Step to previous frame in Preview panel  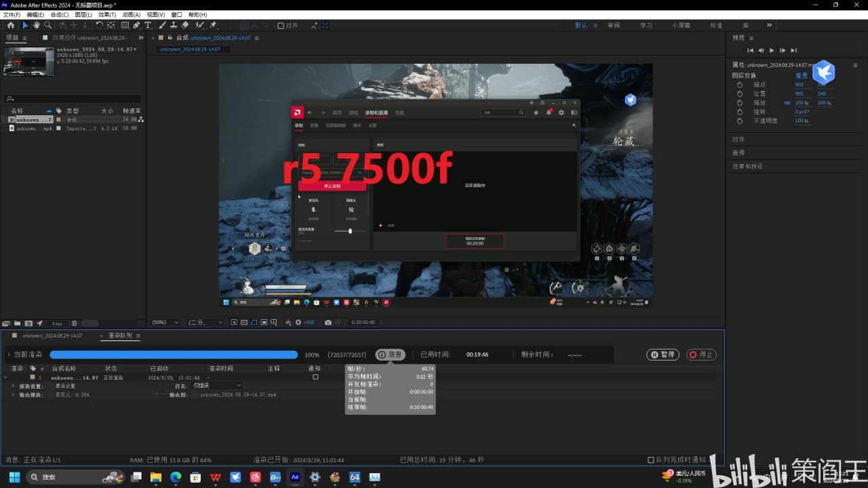click(761, 50)
